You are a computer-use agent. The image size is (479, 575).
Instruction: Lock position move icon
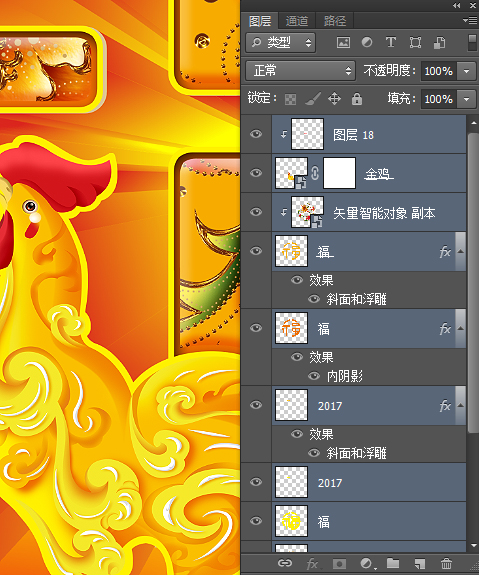coord(334,99)
